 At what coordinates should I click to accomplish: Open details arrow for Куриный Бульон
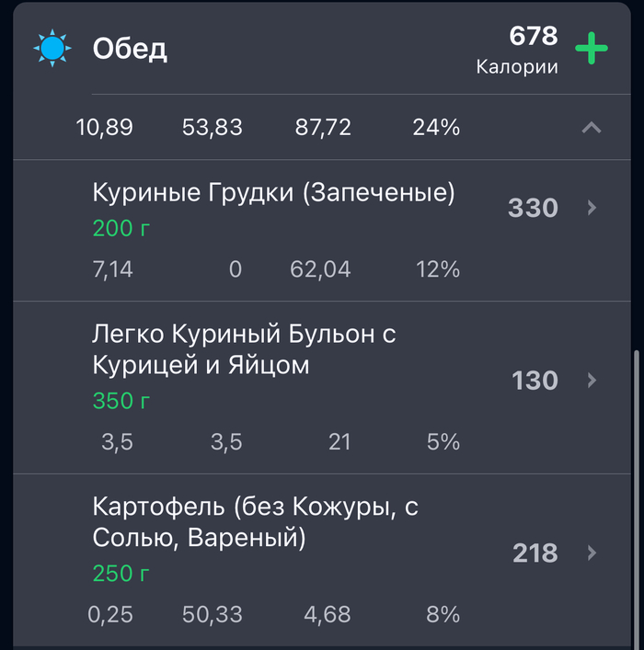(592, 380)
